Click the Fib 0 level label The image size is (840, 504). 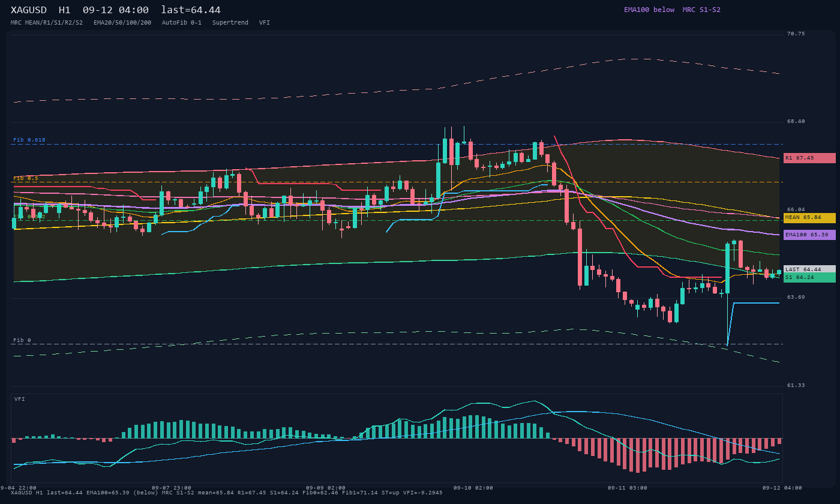pos(22,340)
